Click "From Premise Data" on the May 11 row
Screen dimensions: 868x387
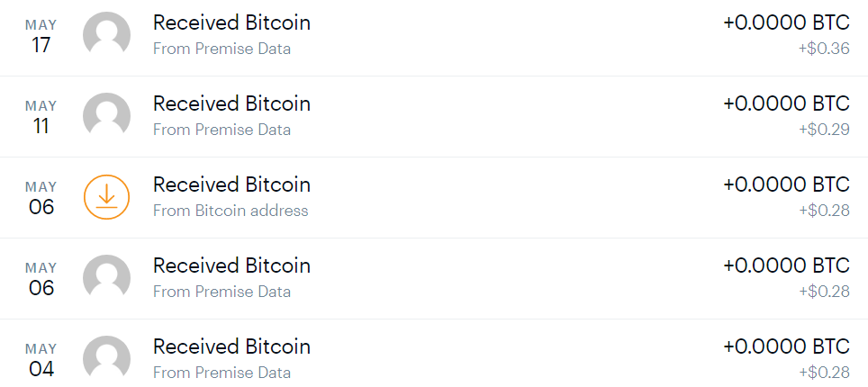[x=222, y=130]
